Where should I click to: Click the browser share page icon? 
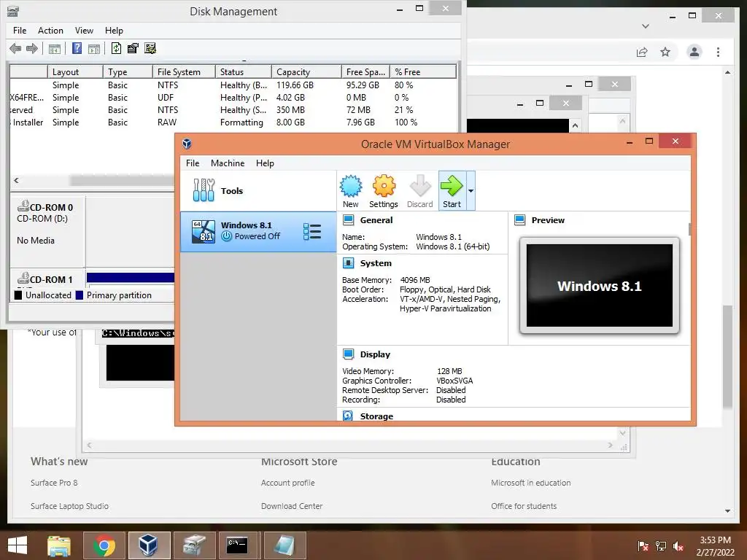(x=642, y=52)
